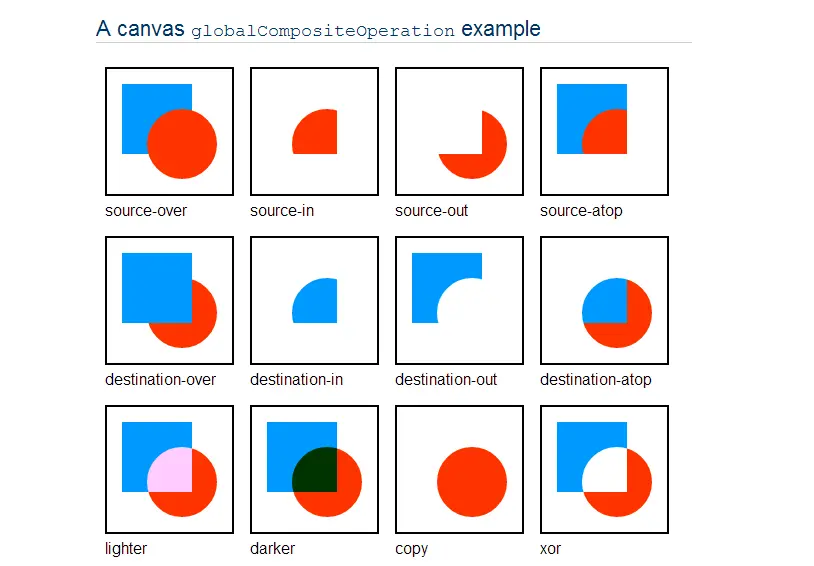814x566 pixels.
Task: Click the "source-out" caption label
Action: (431, 211)
